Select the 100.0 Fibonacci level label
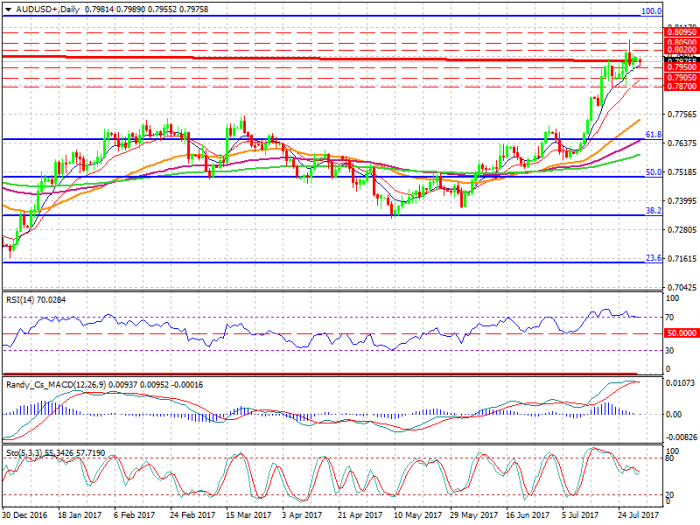The height and width of the screenshot is (525, 700). (651, 11)
